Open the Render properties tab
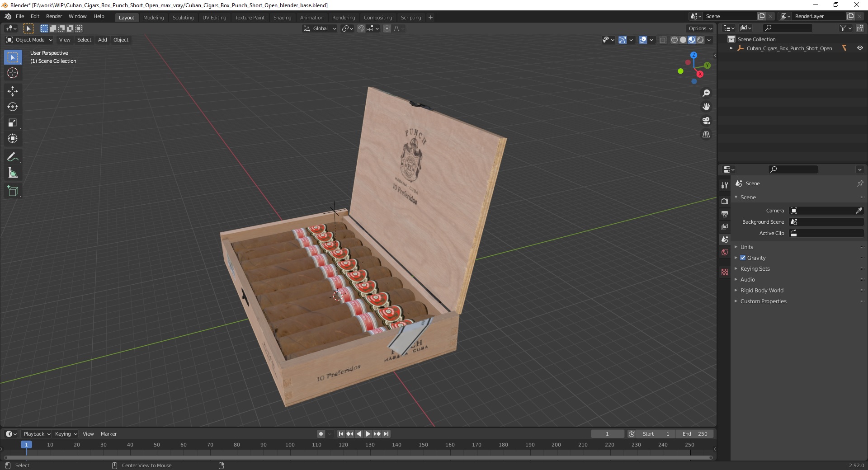868x470 pixels. pyautogui.click(x=725, y=201)
